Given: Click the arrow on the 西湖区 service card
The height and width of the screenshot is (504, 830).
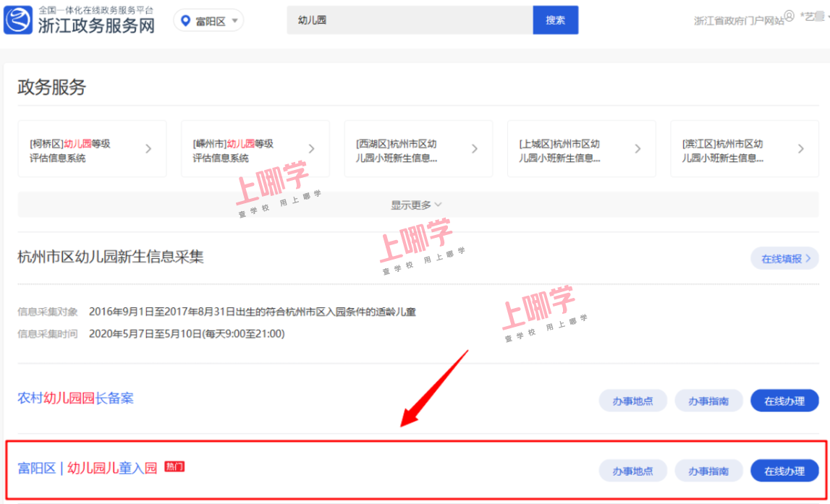Looking at the screenshot, I should [475, 149].
